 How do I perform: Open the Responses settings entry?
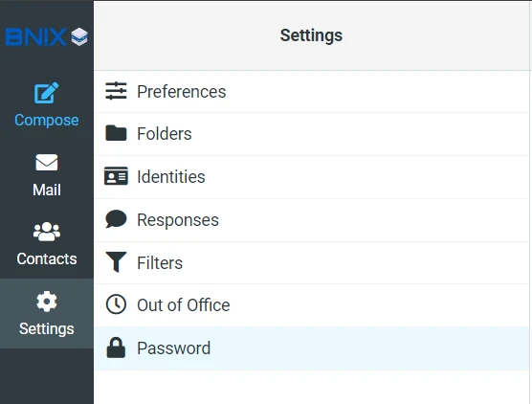click(x=312, y=220)
